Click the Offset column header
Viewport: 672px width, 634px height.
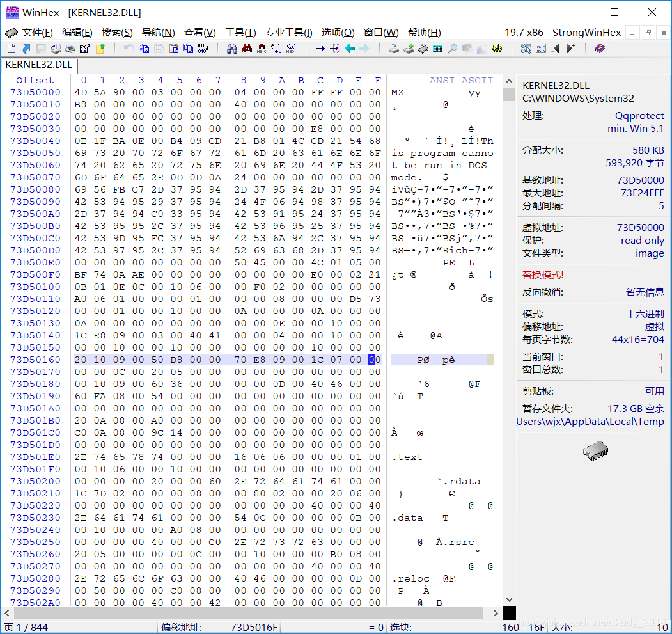pyautogui.click(x=35, y=80)
